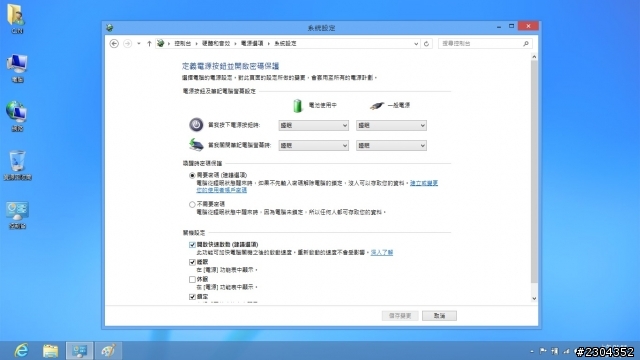Image resolution: width=640 pixels, height=360 pixels.
Task: Select the 硬體和音效 breadcrumb
Action: (216, 43)
